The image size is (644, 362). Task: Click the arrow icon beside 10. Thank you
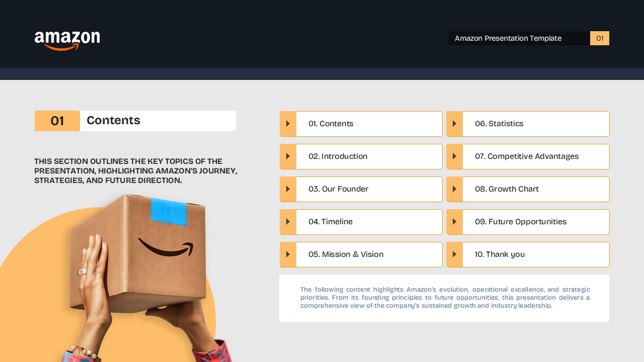click(x=454, y=254)
